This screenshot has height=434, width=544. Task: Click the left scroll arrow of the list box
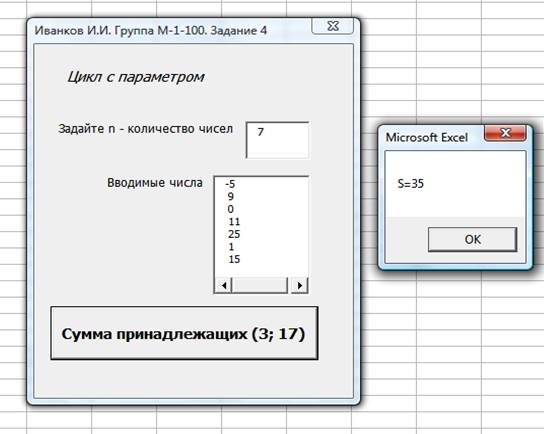click(224, 286)
